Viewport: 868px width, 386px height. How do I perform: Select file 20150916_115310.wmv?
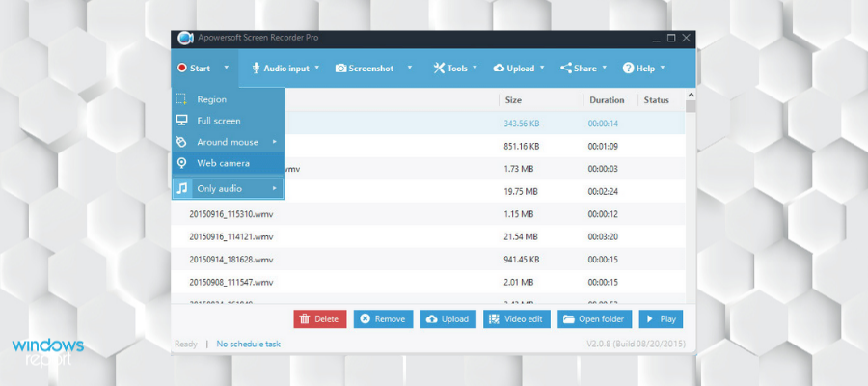pos(231,214)
